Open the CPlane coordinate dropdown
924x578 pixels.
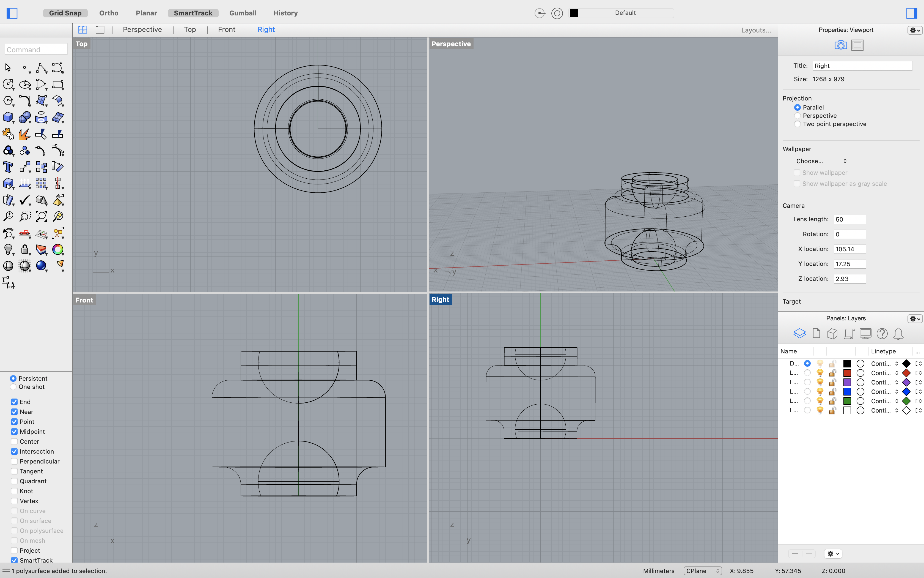703,571
